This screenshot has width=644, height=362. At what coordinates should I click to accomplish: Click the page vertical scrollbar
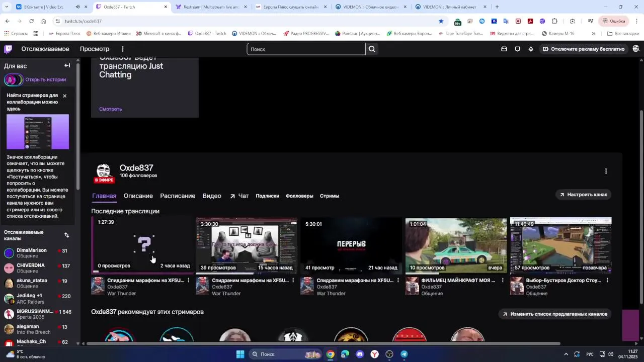641,206
